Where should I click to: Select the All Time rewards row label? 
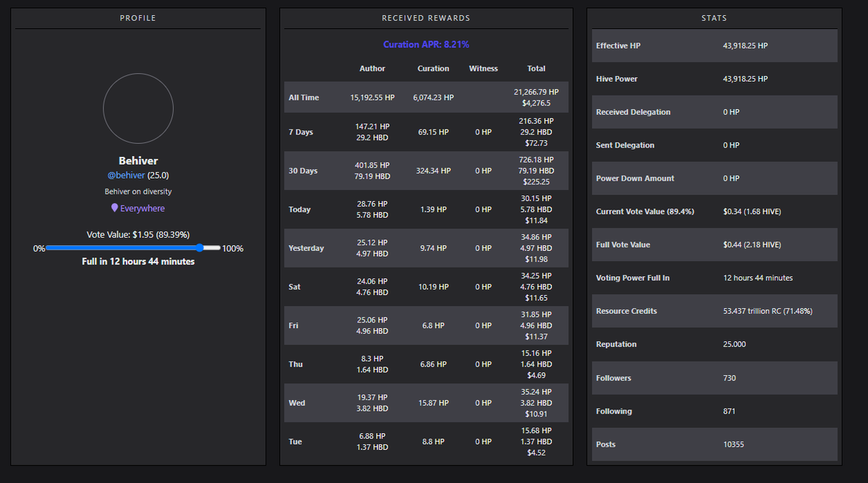[304, 98]
